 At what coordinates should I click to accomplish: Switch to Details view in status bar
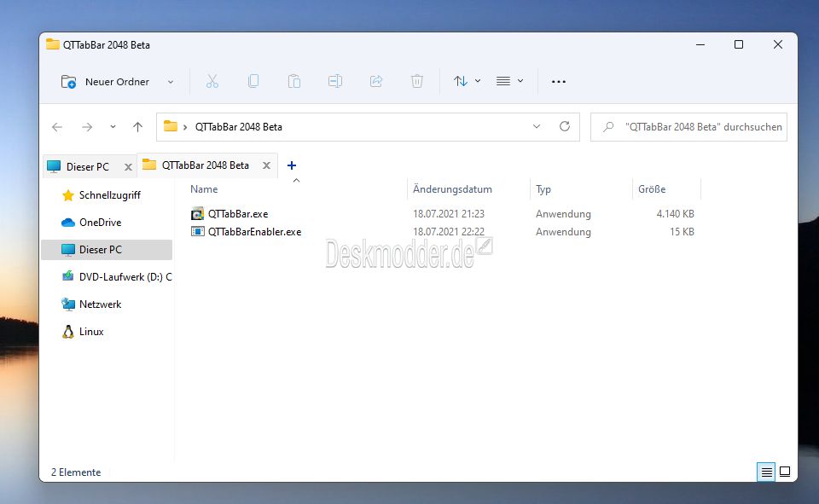coord(766,472)
